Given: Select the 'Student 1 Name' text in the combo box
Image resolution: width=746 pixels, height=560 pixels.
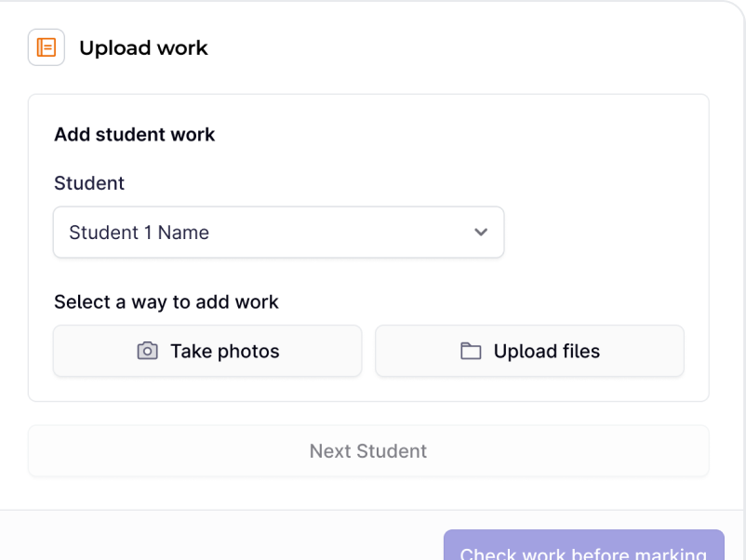Looking at the screenshot, I should (139, 233).
